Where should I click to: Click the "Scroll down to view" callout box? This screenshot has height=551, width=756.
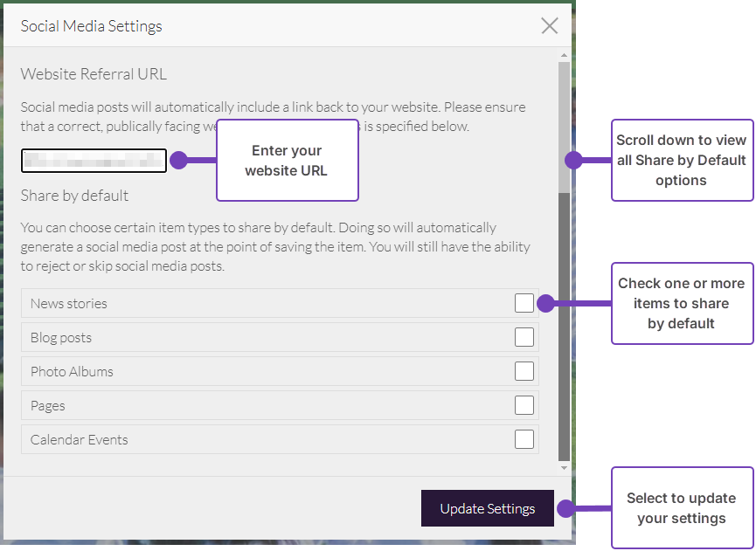[681, 161]
